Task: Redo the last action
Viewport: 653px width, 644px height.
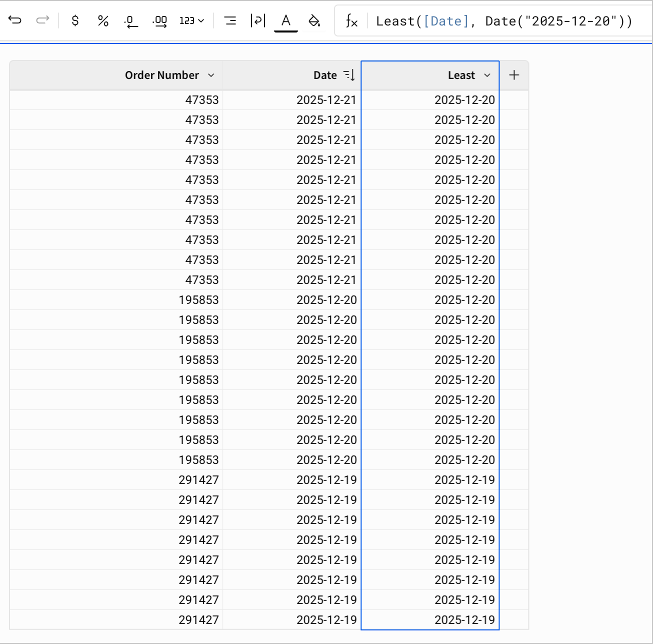Action: 42,20
